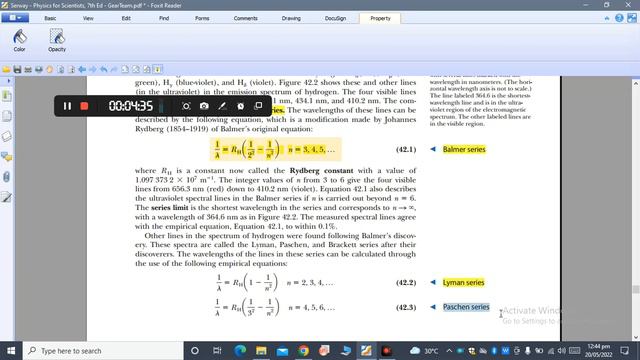Viewport: 640px width, 360px height.
Task: Click the Undo arrow icon
Action: pyautogui.click(x=104, y=69)
